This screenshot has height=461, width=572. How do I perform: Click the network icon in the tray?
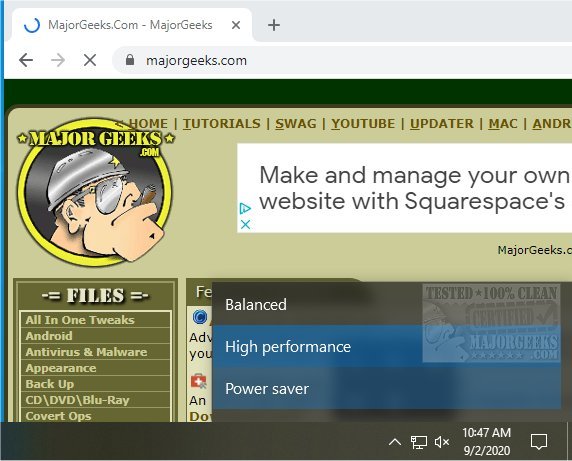pos(419,442)
